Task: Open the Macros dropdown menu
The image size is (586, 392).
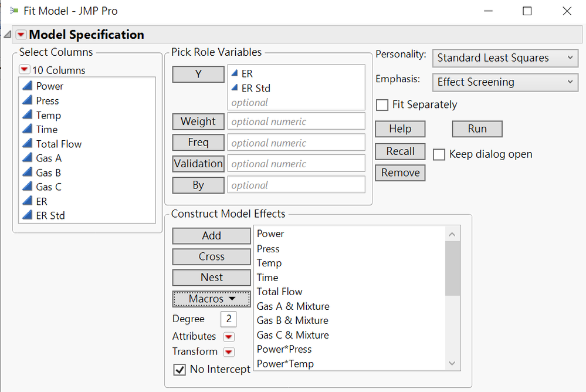Action: coord(212,299)
